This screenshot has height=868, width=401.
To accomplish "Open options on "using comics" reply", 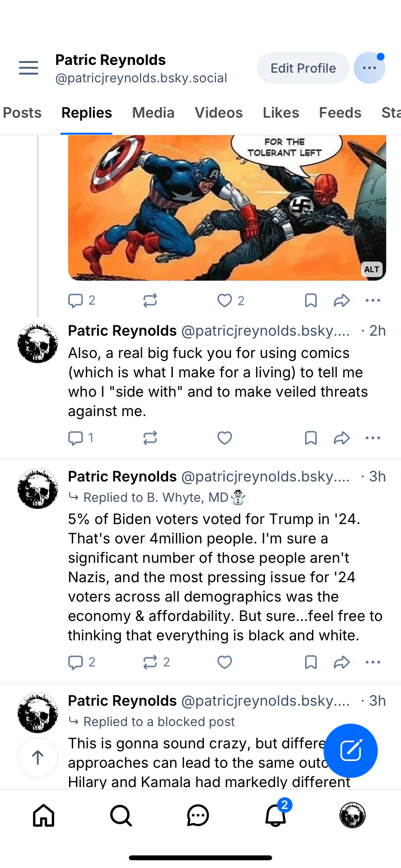I will [373, 438].
